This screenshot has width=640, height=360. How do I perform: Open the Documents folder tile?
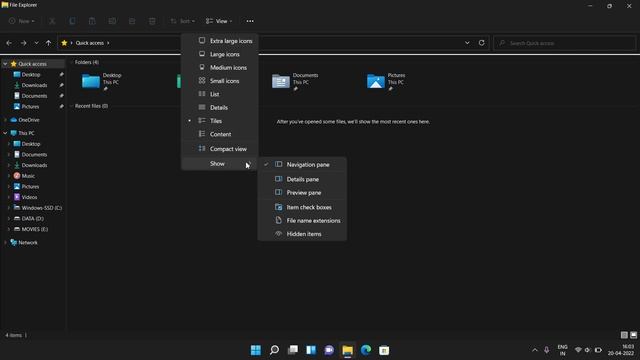pyautogui.click(x=295, y=81)
